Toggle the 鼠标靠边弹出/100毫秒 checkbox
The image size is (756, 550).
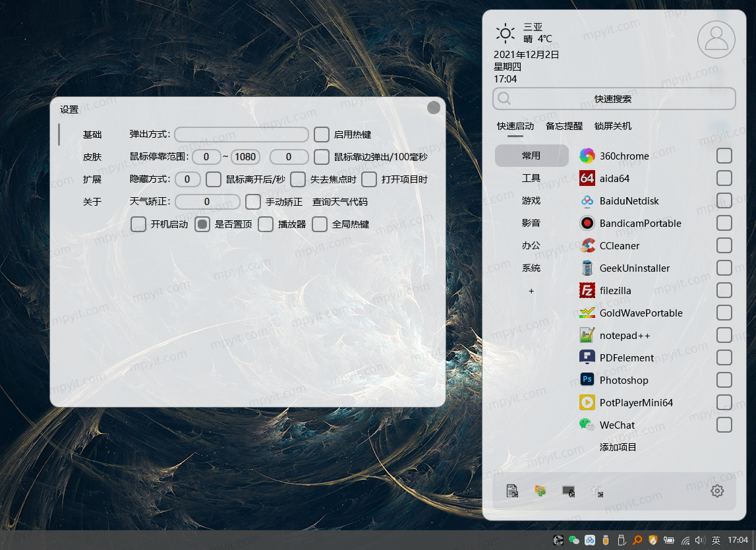coord(322,157)
